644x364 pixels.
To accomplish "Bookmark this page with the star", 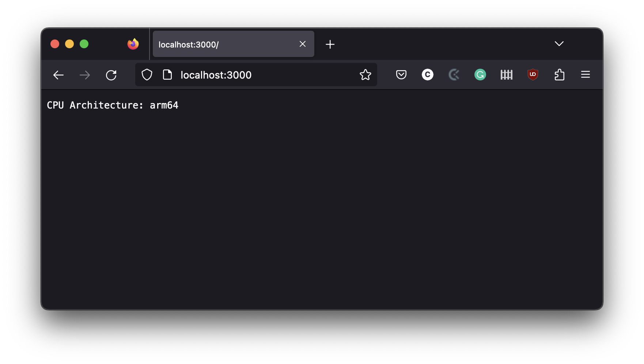I will (x=365, y=75).
